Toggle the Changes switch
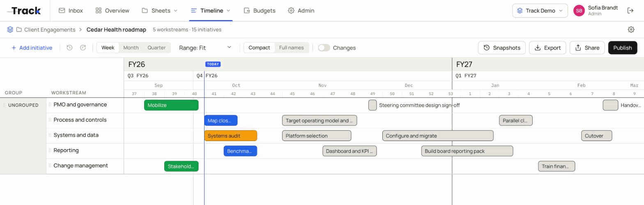Viewport: 644px width, 205px height. [324, 48]
